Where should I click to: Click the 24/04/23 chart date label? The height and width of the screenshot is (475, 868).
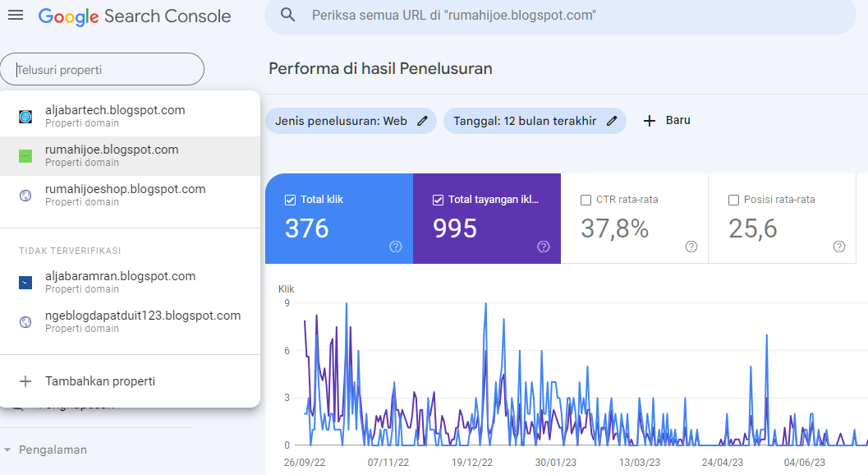[723, 463]
